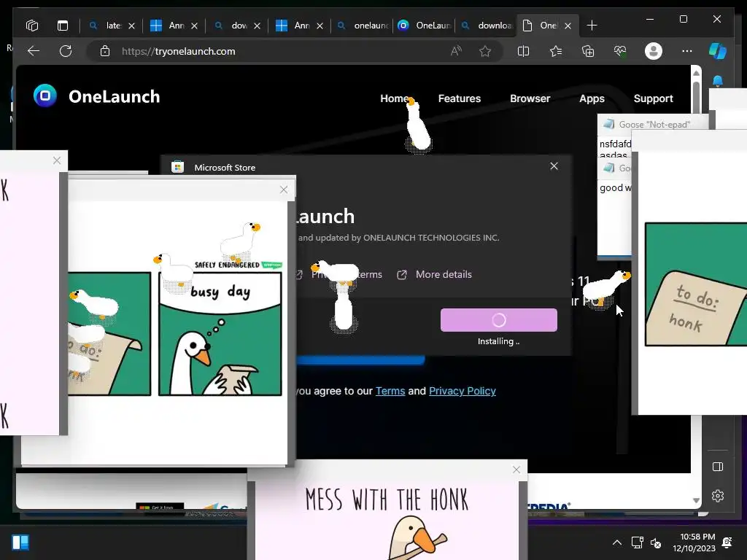Click the page scrollbar up arrow

click(x=696, y=74)
